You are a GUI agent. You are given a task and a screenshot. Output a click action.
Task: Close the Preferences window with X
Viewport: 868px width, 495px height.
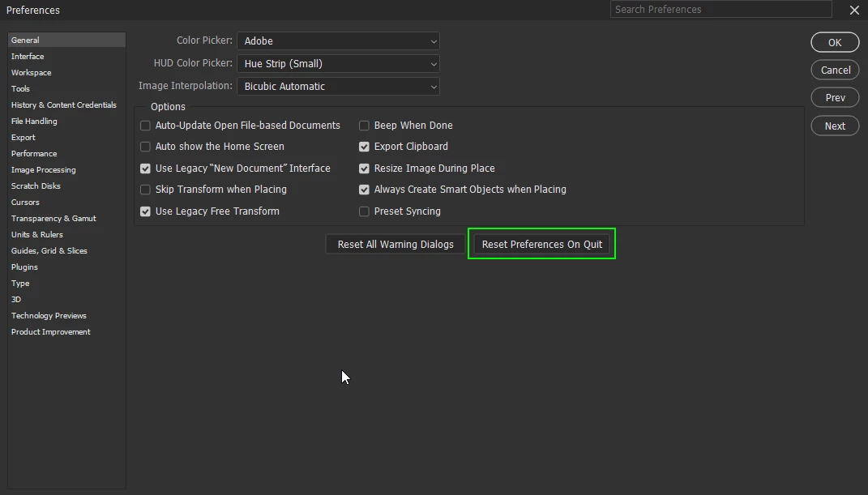coord(854,10)
